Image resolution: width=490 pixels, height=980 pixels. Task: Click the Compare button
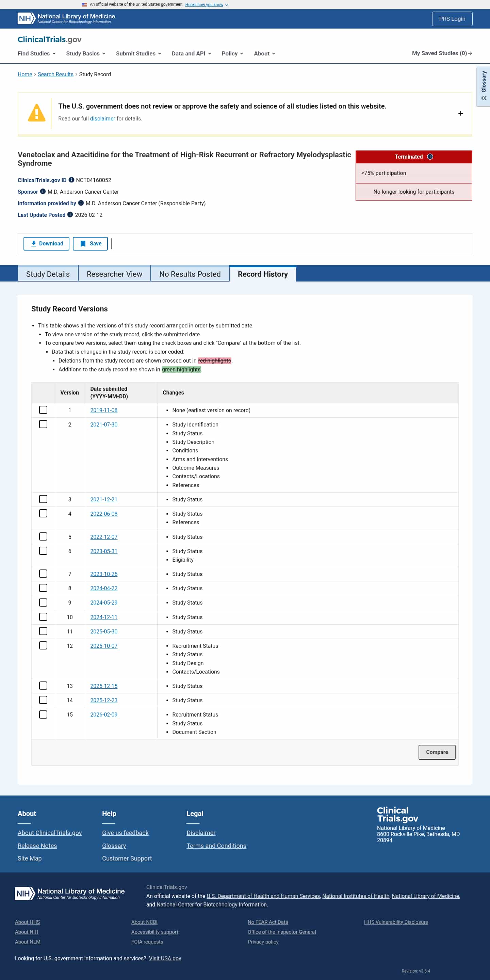(437, 752)
